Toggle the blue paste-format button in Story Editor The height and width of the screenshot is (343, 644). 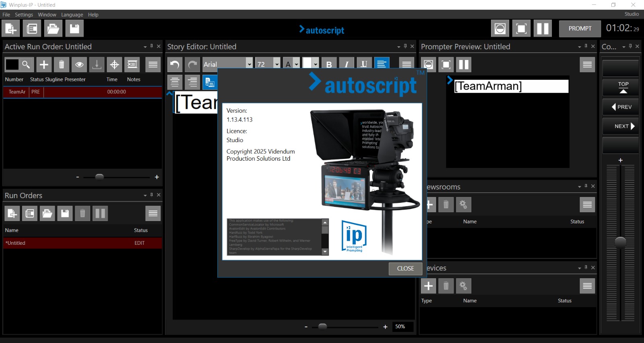click(210, 82)
